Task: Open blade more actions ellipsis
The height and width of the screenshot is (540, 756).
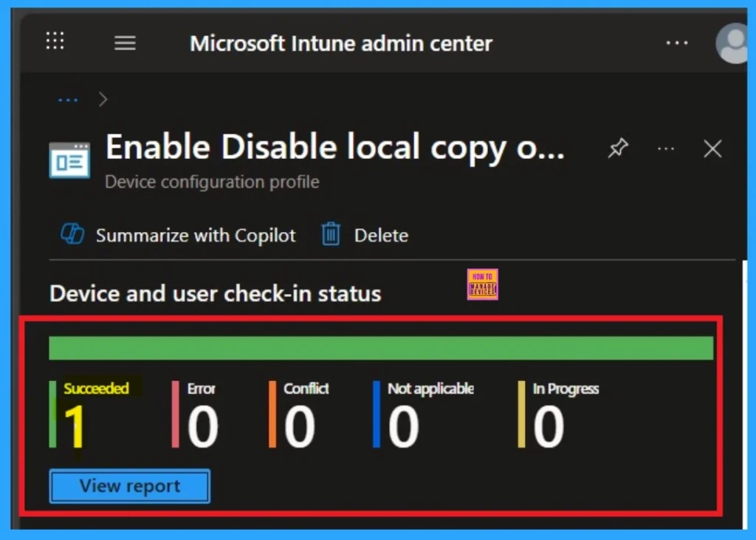Action: pyautogui.click(x=666, y=148)
